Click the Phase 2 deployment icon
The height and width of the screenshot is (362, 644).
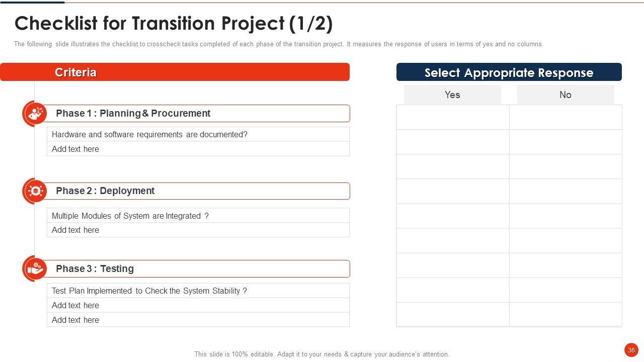[x=35, y=191]
